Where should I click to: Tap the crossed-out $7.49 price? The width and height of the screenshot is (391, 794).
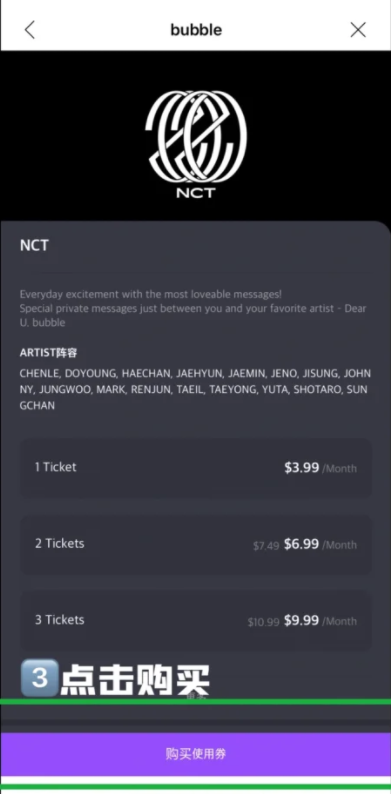pos(266,545)
